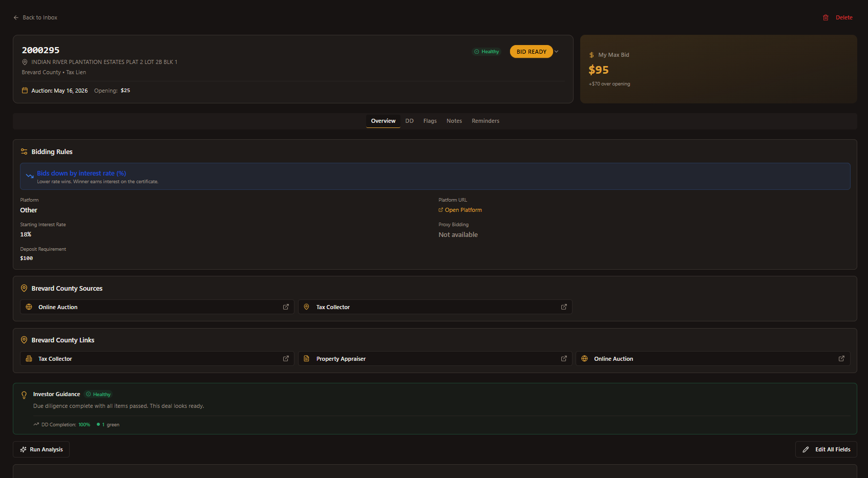
Task: Go Back to Inbox
Action: 35,17
